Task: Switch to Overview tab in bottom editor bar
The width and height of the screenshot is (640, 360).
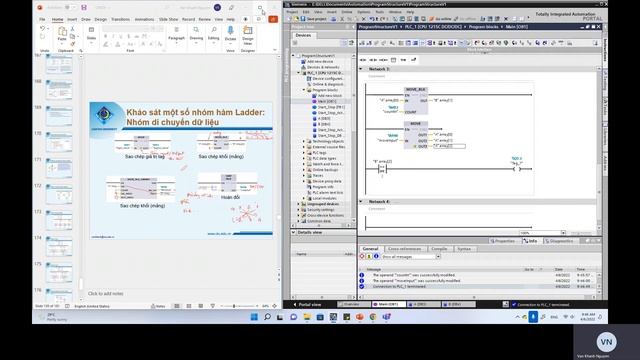Action: (353, 304)
